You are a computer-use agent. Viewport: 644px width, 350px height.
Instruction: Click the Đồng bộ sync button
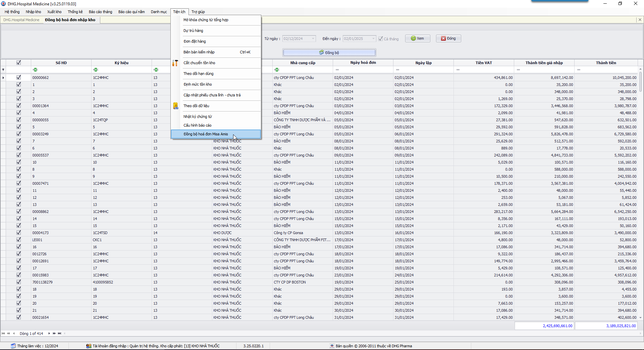pyautogui.click(x=329, y=52)
